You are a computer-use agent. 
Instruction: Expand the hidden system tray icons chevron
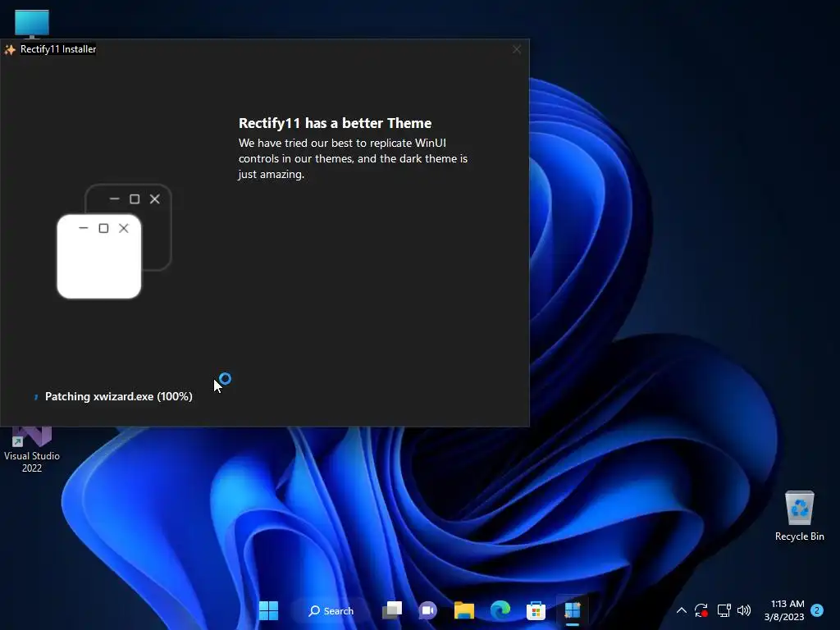[682, 610]
